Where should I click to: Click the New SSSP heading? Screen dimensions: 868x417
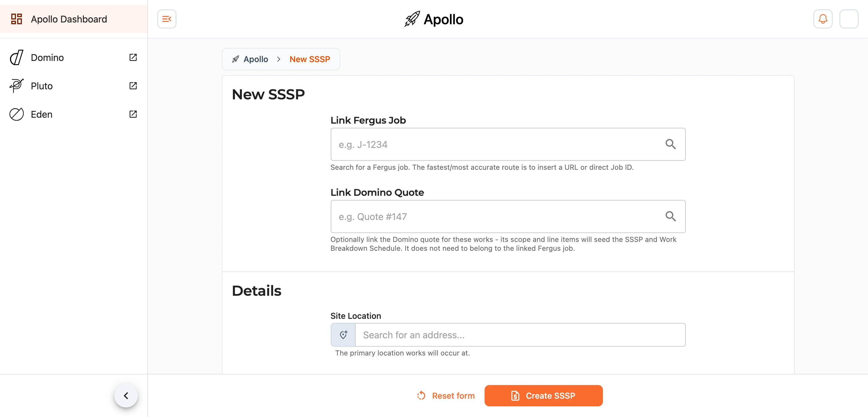pos(268,94)
